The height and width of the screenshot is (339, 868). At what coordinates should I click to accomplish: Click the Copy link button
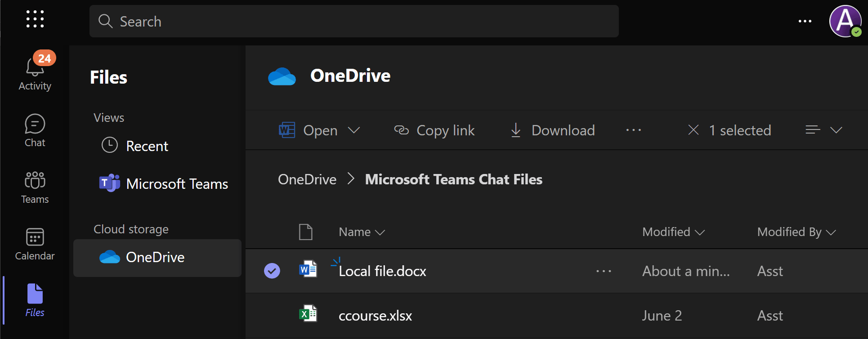[434, 130]
